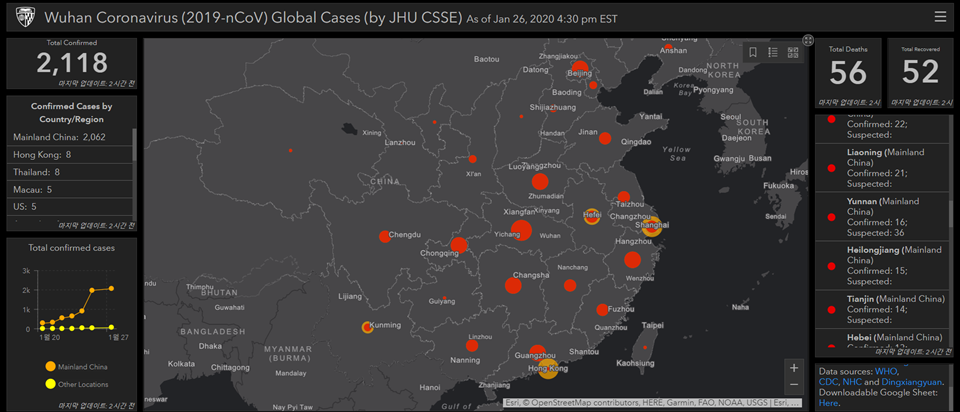This screenshot has height=412, width=960.
Task: Click the 'Confirmed Cases by Country/Region' heading
Action: coord(72,113)
